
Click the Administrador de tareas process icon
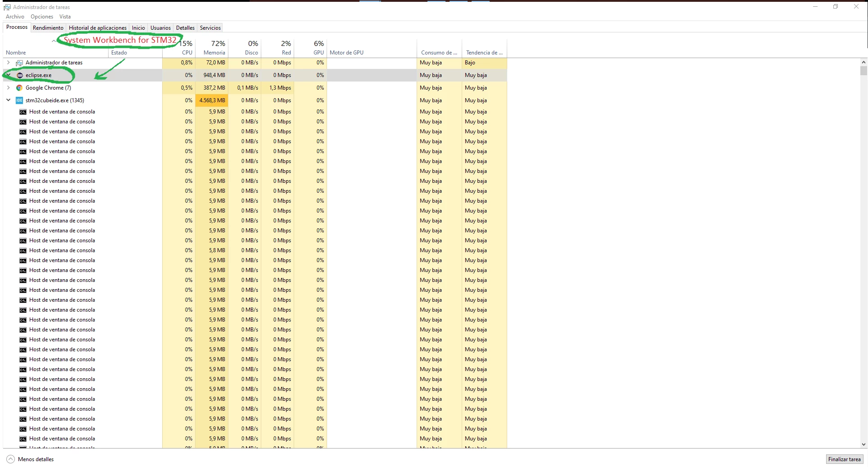pyautogui.click(x=19, y=63)
